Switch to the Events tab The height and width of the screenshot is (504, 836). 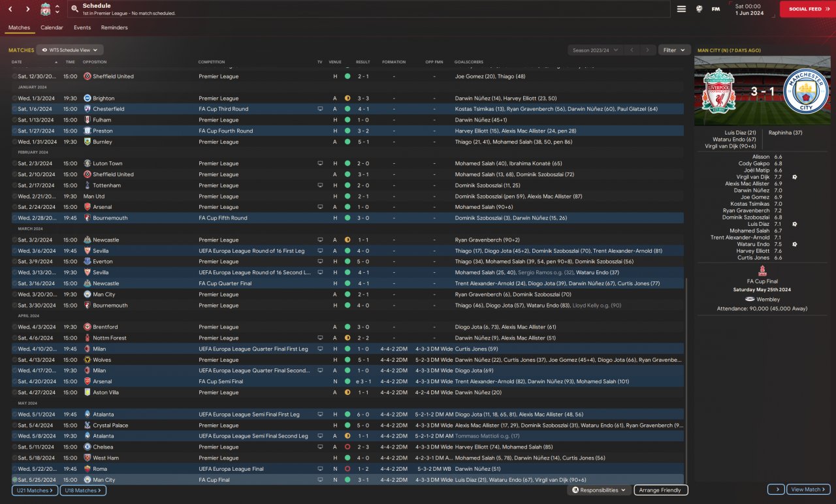(82, 28)
